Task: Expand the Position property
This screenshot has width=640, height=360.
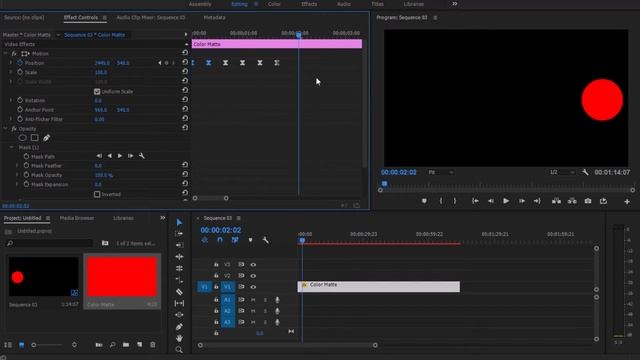Action: (11, 63)
